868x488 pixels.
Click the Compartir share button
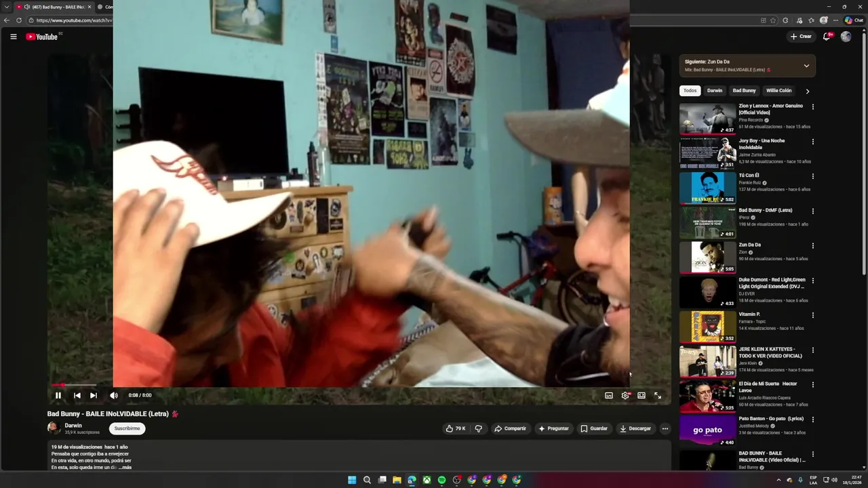[x=511, y=428]
